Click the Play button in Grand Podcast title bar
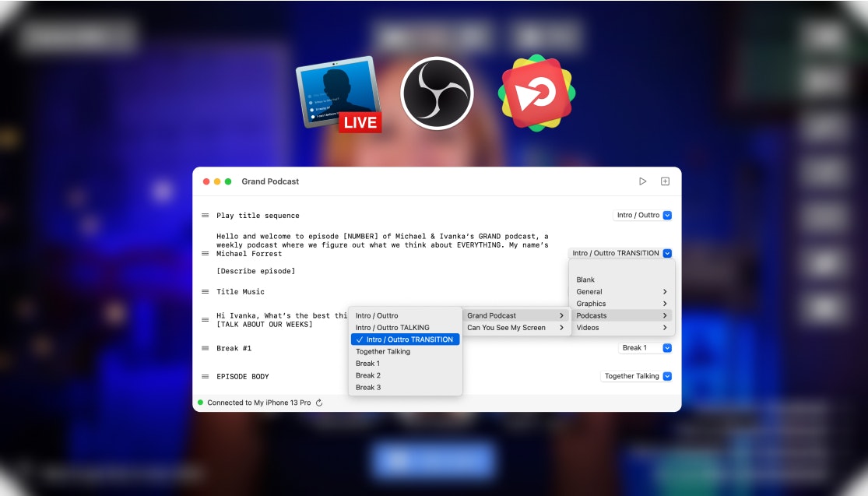The image size is (868, 496). tap(643, 181)
